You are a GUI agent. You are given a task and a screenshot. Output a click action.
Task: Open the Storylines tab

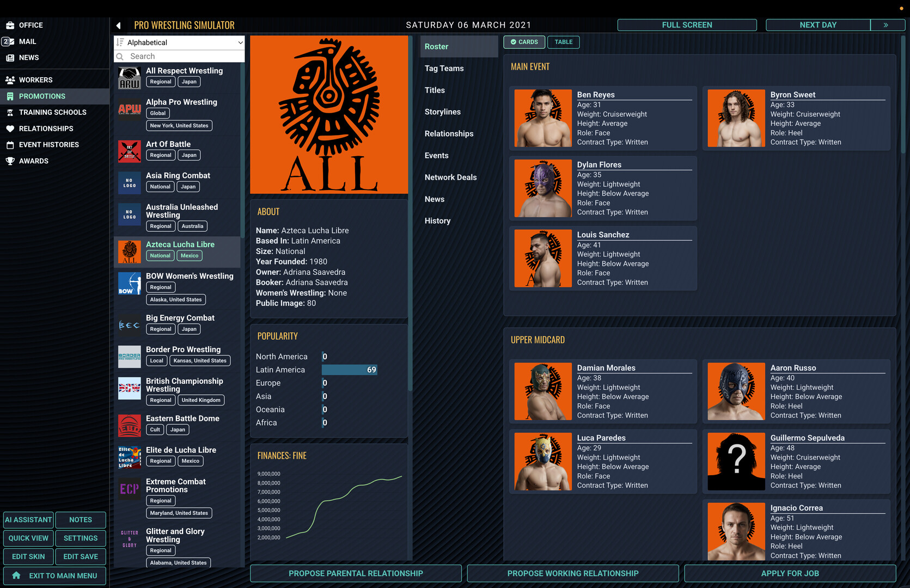click(x=442, y=112)
